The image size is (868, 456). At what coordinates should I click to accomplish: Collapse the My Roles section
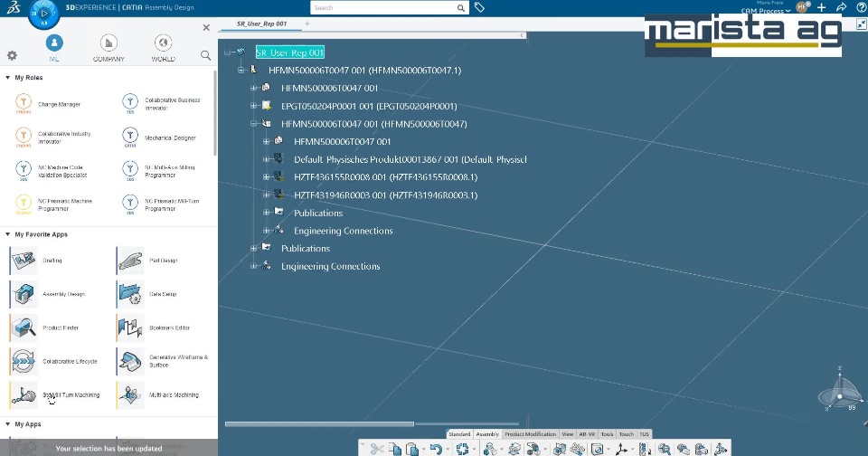pyautogui.click(x=8, y=78)
